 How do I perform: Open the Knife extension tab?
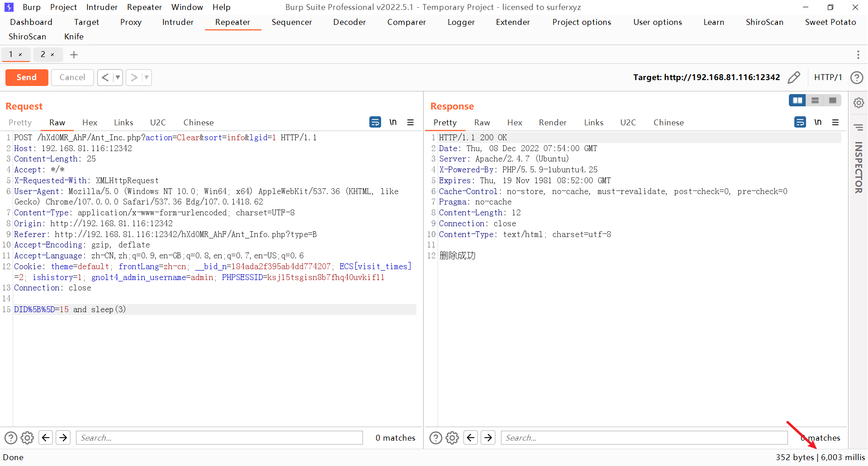click(74, 37)
